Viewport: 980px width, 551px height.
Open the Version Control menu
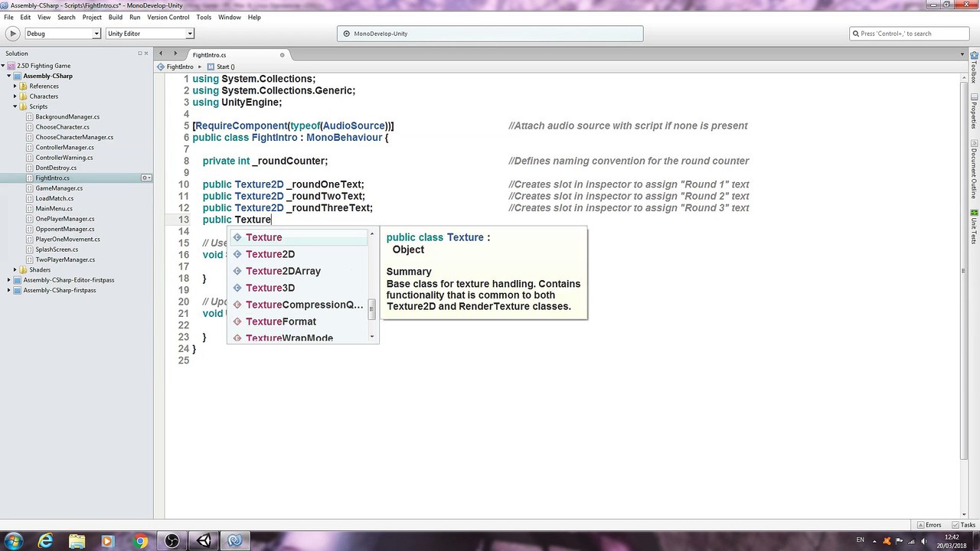click(168, 17)
